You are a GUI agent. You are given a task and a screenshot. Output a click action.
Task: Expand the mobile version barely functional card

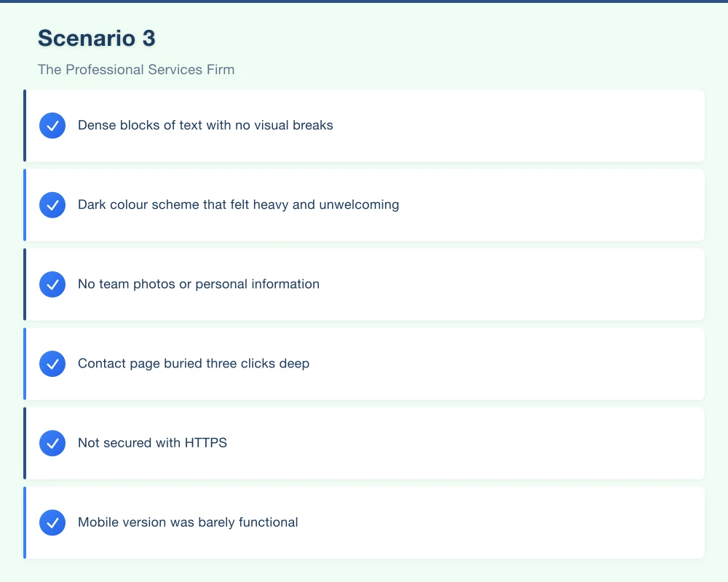pyautogui.click(x=364, y=522)
